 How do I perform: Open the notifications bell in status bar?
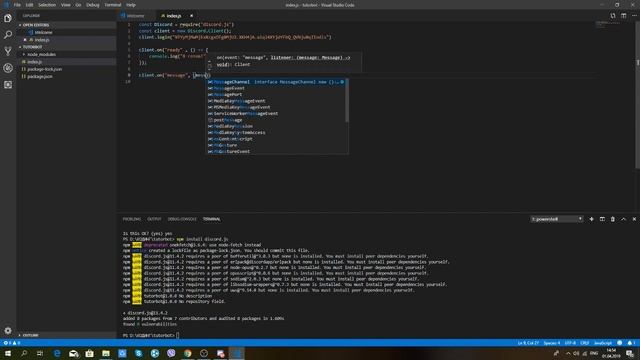coord(631,343)
